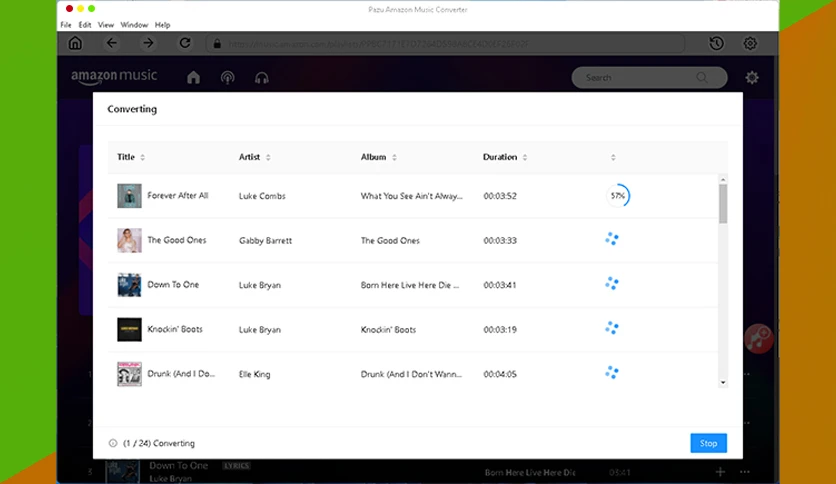Click the URL address bar
Viewport: 836px width, 484px height.
[445, 44]
